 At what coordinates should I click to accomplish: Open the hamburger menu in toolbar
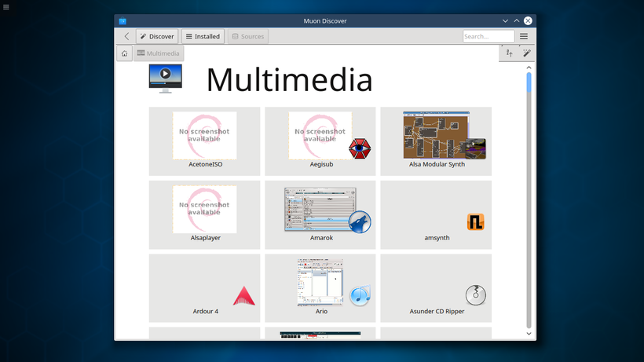coord(524,37)
